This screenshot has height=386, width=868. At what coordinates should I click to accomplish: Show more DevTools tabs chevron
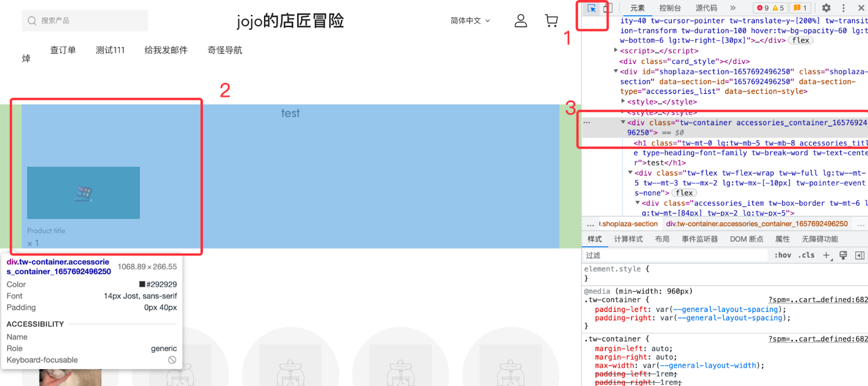tap(733, 8)
